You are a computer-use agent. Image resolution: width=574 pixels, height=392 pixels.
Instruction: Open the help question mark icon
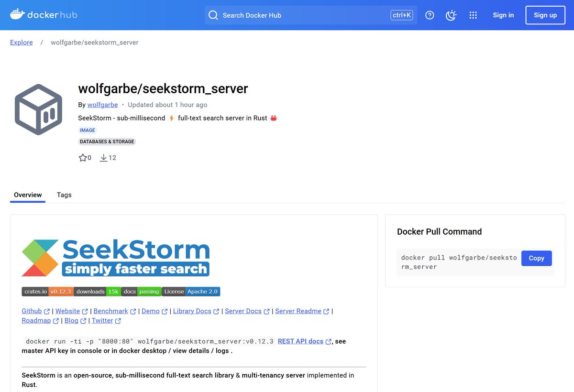[x=429, y=15]
